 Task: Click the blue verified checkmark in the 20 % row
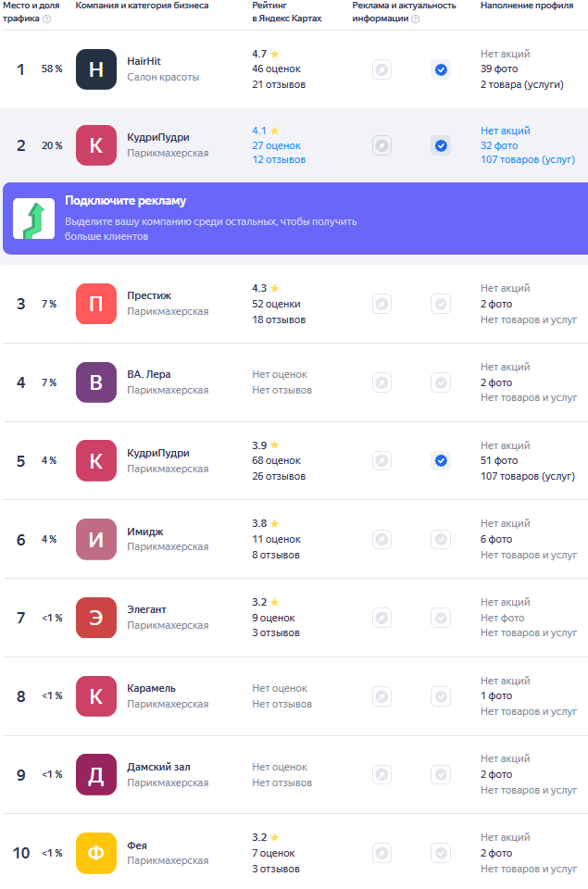[441, 145]
